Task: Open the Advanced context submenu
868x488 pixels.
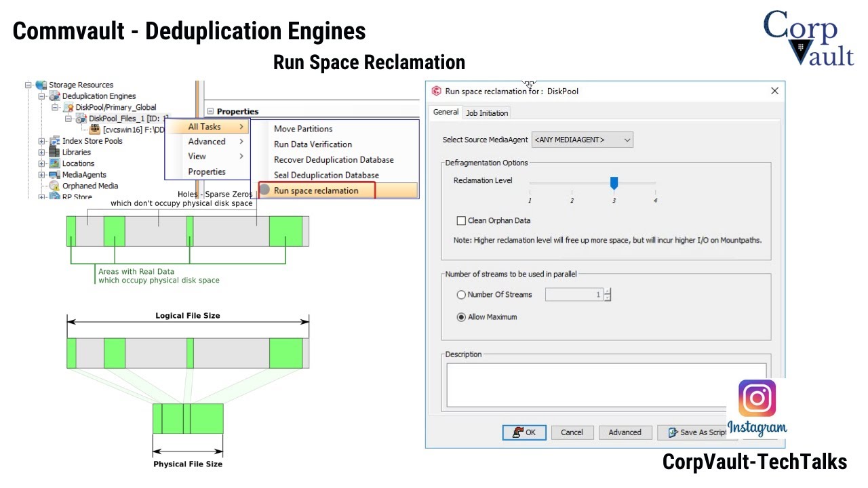Action: coord(208,142)
